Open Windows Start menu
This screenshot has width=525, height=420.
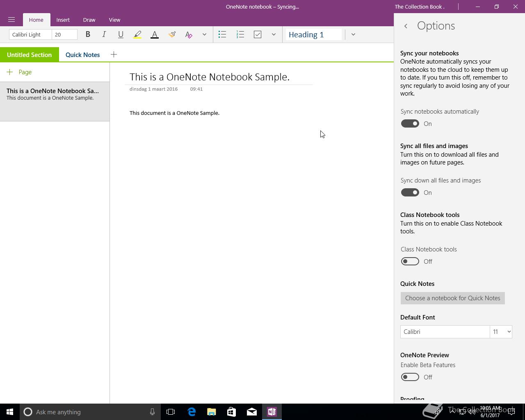click(x=10, y=412)
